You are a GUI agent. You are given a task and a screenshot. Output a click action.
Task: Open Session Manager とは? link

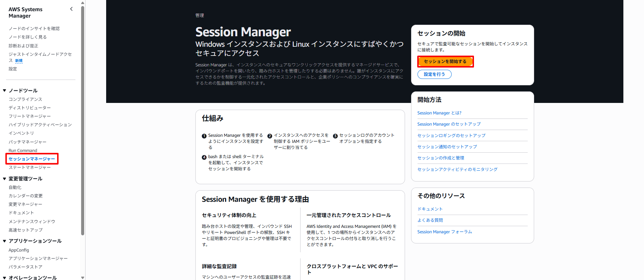(439, 113)
